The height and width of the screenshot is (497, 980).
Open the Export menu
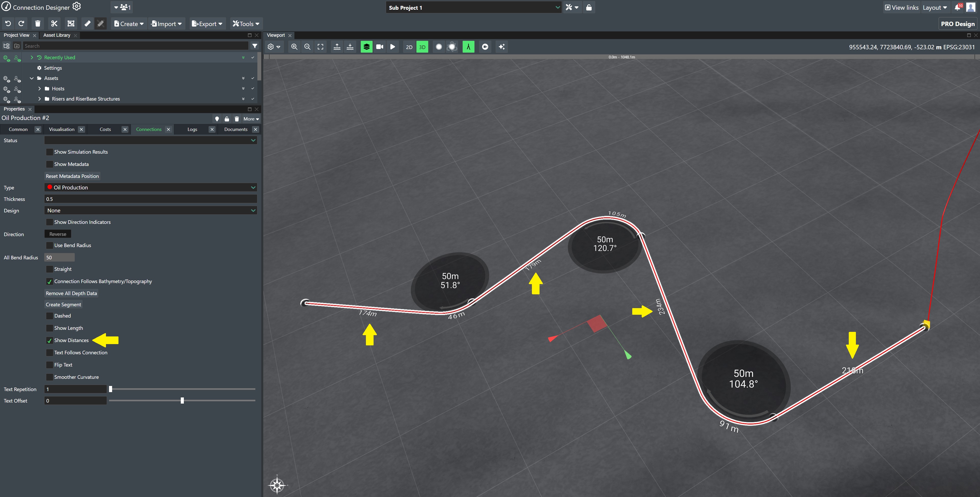[x=207, y=23]
